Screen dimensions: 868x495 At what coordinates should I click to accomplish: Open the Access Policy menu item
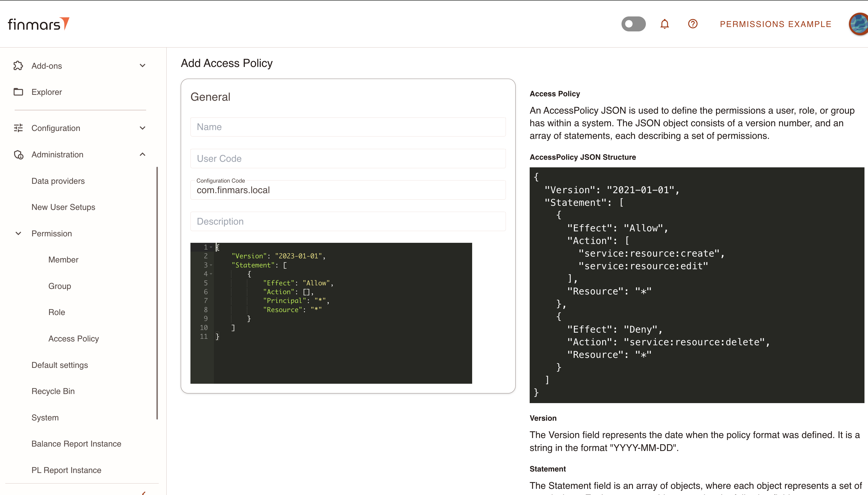point(74,339)
